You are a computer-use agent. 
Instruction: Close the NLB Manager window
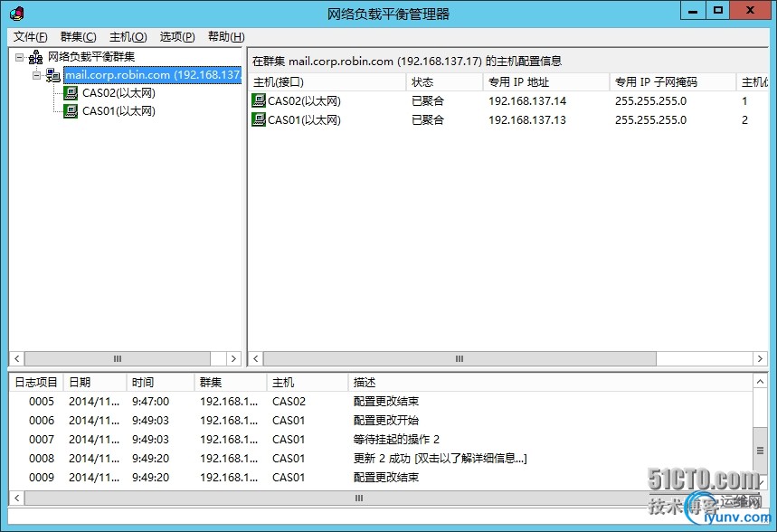(x=750, y=11)
